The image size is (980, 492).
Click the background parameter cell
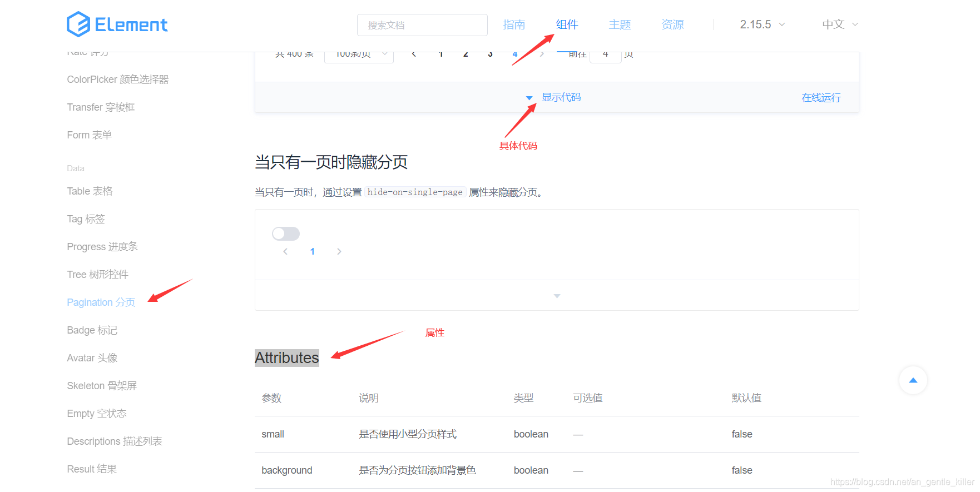coord(287,470)
